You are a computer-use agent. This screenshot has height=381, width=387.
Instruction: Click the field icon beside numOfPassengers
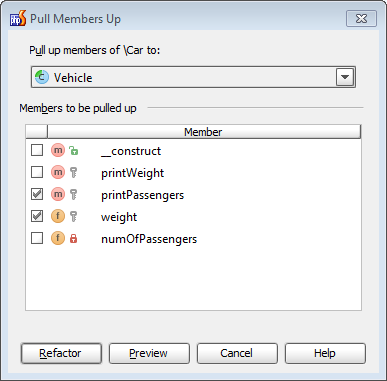[58, 238]
